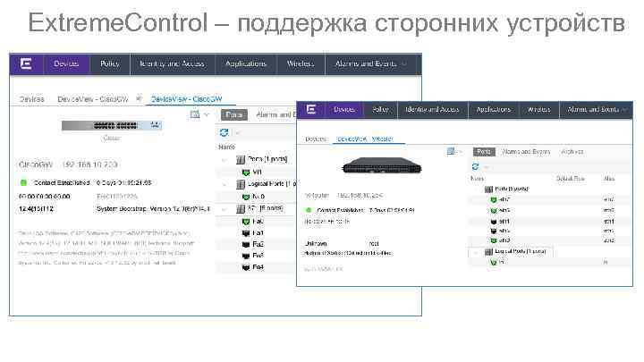The width and height of the screenshot is (644, 362).
Task: Open Wireless menu in VRouter window
Action: (538, 109)
